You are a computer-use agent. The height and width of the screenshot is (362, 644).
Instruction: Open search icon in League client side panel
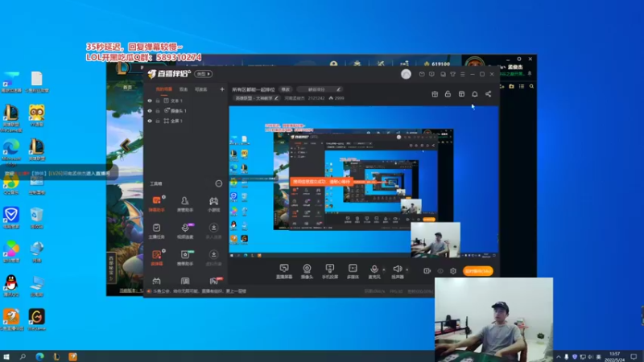[x=531, y=86]
